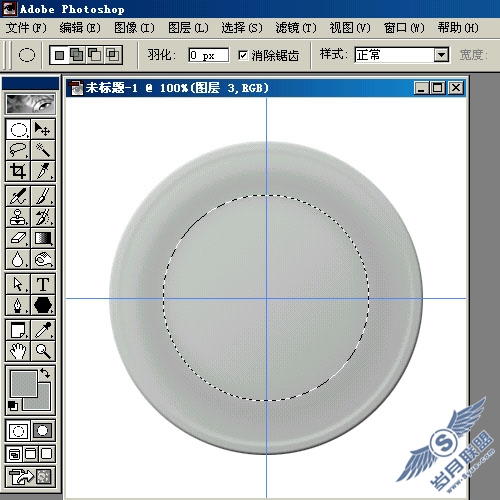Open the 图层(L) menu
The height and width of the screenshot is (500, 500).
(188, 28)
